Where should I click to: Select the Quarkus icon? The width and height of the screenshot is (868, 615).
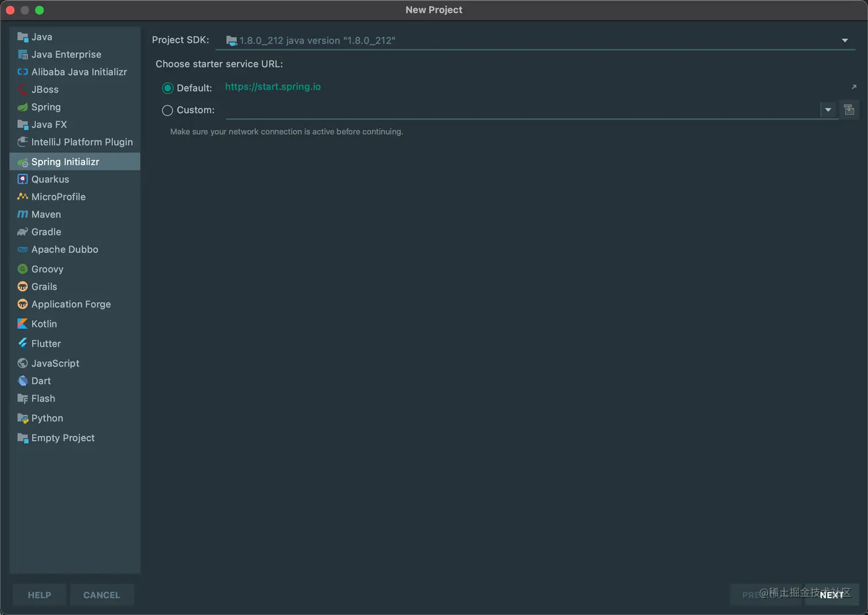pyautogui.click(x=23, y=179)
